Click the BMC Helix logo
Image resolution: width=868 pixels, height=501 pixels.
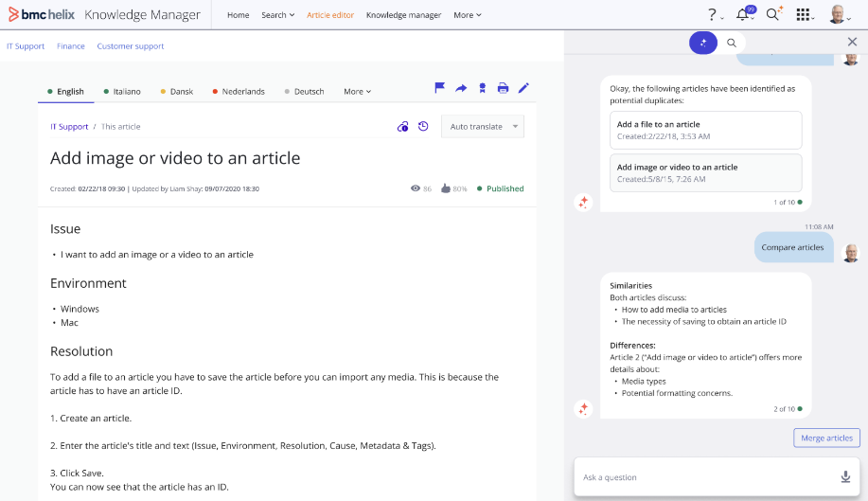click(42, 14)
